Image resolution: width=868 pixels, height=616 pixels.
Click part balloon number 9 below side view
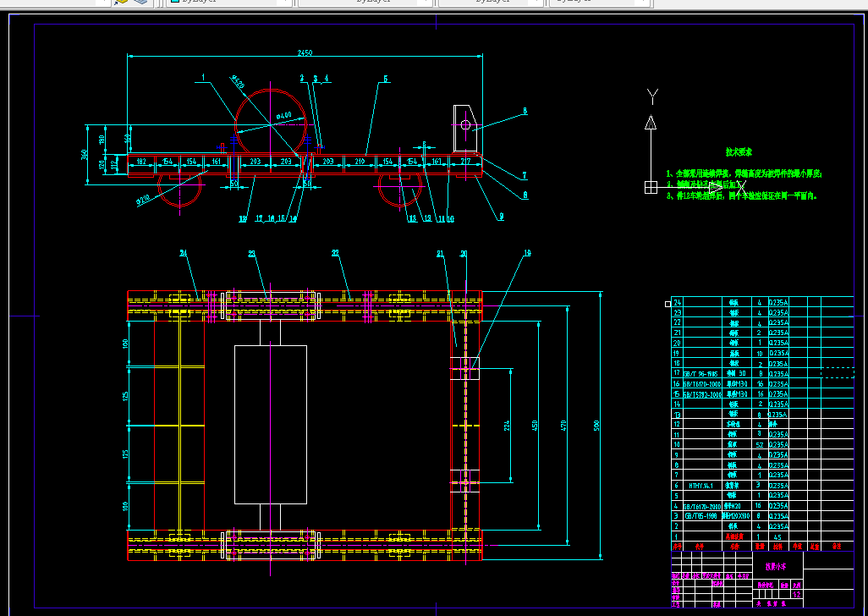coord(501,217)
